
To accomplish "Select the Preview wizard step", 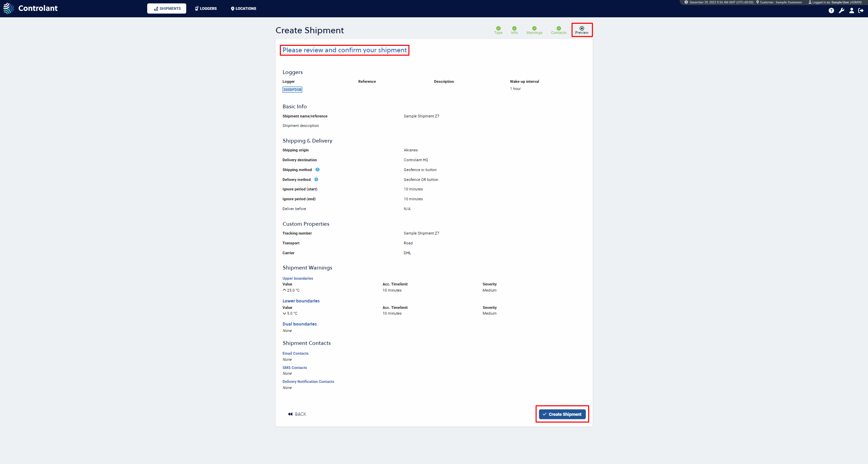I will [x=582, y=30].
